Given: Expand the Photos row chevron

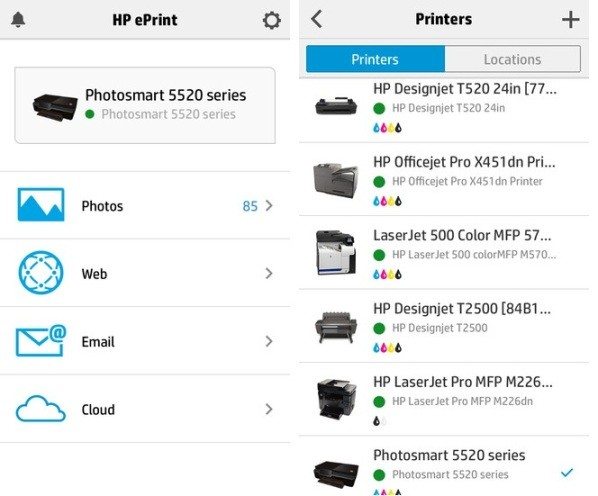Looking at the screenshot, I should (x=269, y=205).
